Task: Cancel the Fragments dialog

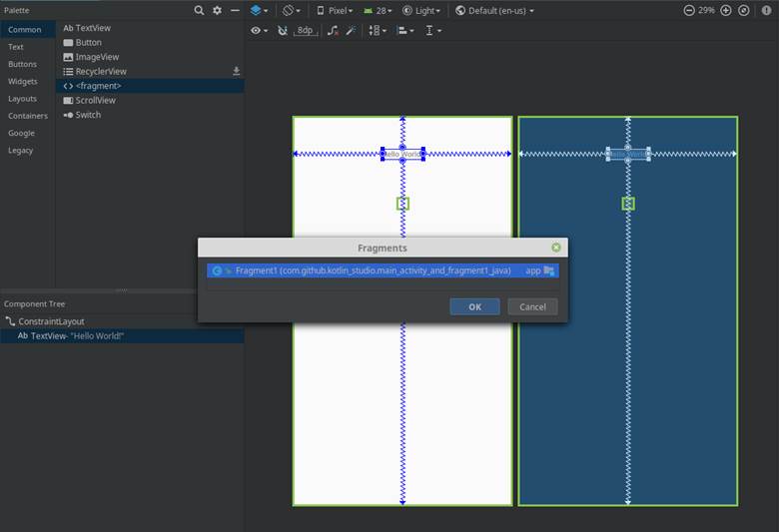Action: (532, 306)
